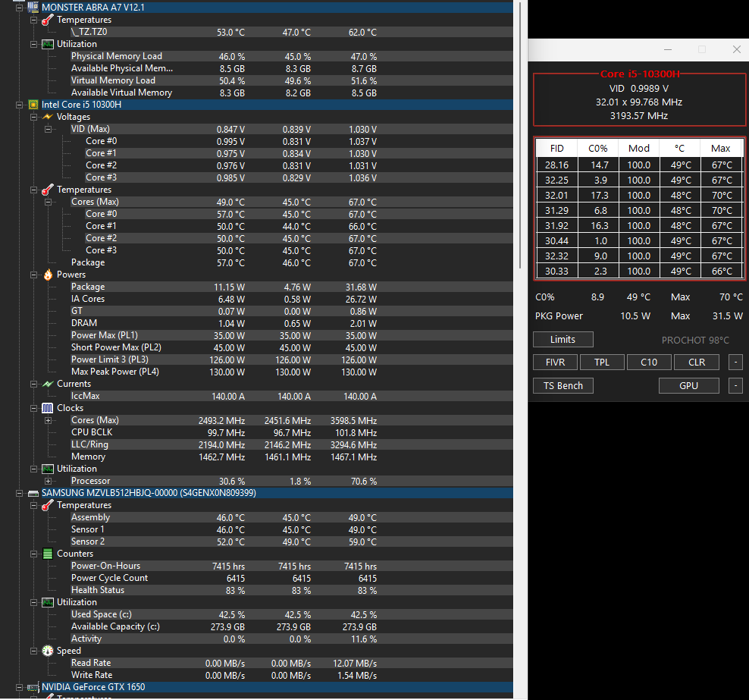Click the flame icon beside Powers
Screen dimensions: 749x700
pyautogui.click(x=48, y=275)
